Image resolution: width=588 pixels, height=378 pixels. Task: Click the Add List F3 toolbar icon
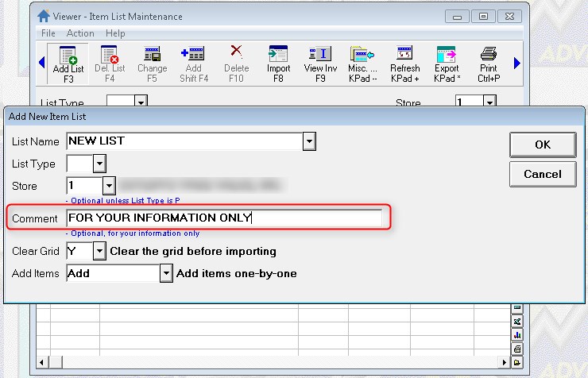click(67, 63)
